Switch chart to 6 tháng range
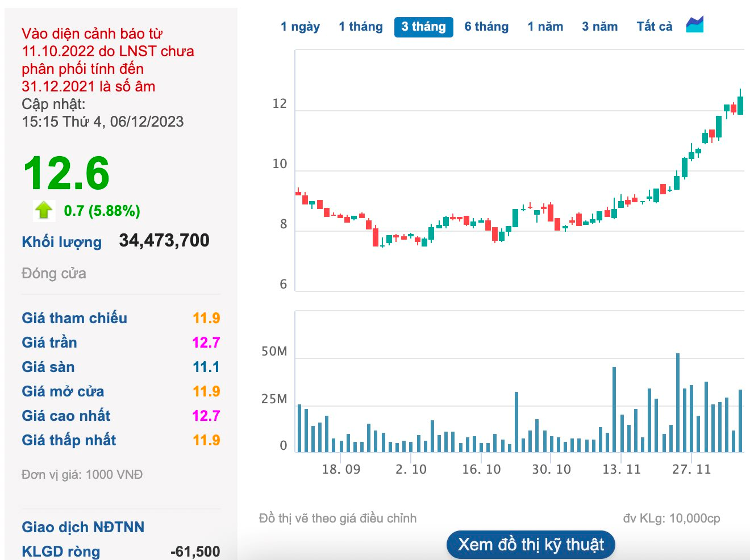The height and width of the screenshot is (560, 750). (486, 27)
